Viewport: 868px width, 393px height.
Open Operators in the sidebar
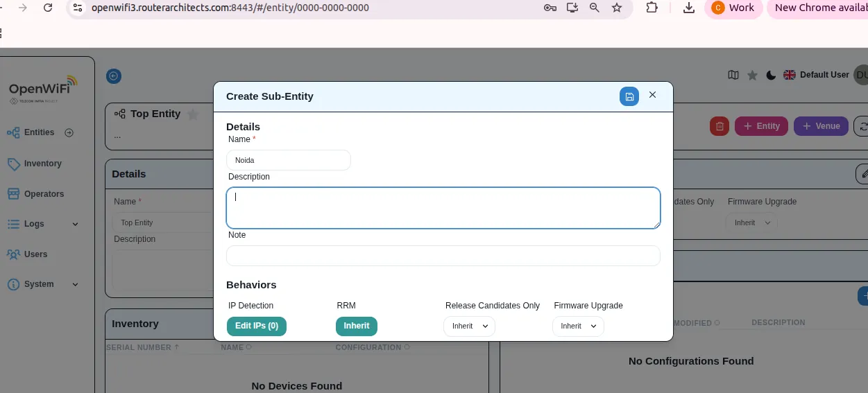point(44,194)
